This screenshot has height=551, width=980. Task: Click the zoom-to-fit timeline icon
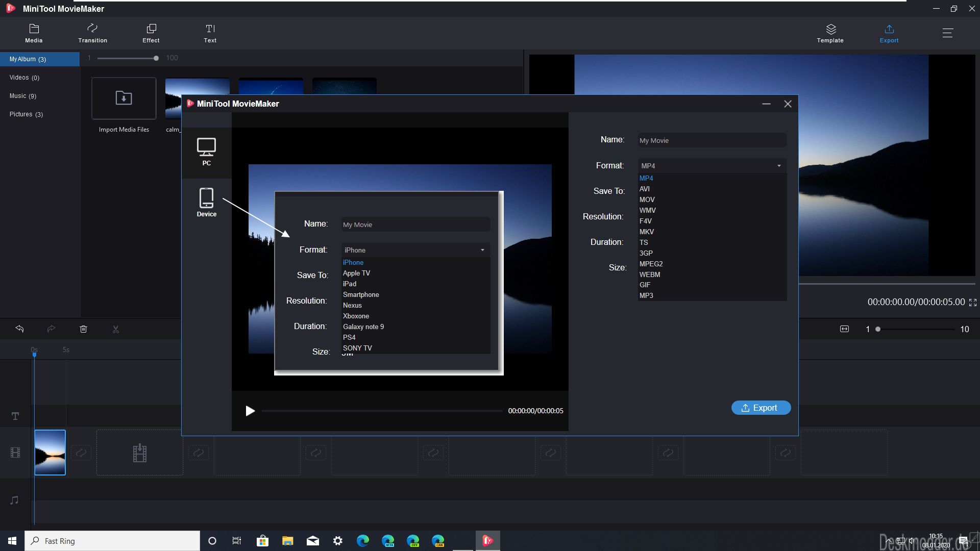point(844,329)
